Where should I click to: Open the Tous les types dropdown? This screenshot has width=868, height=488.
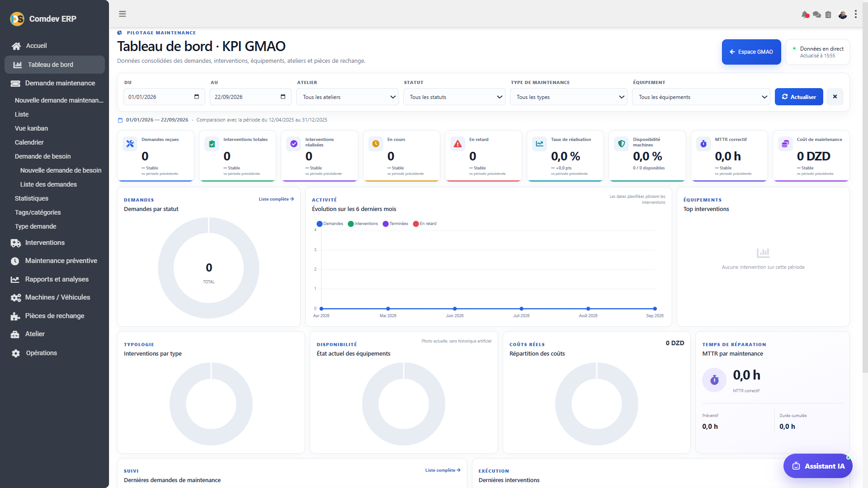coord(568,97)
